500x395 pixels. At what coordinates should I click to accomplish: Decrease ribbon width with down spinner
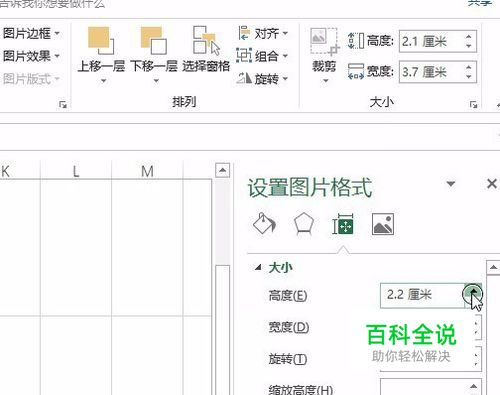(x=469, y=77)
